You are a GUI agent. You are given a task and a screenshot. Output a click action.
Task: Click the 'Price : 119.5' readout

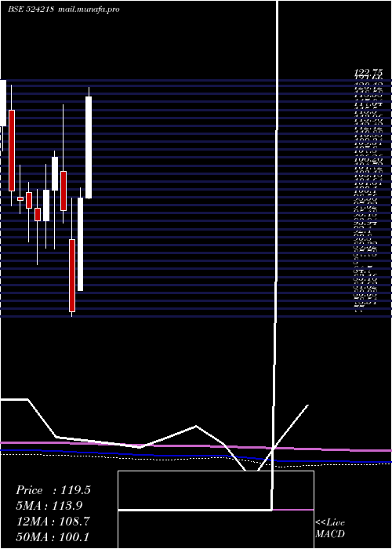pyautogui.click(x=53, y=490)
